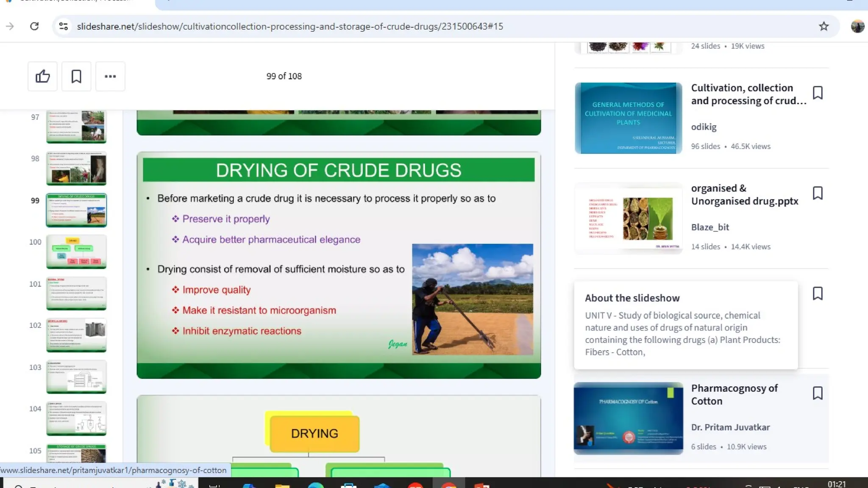868x488 pixels.
Task: Click the farmer drying grain photo
Action: [472, 299]
